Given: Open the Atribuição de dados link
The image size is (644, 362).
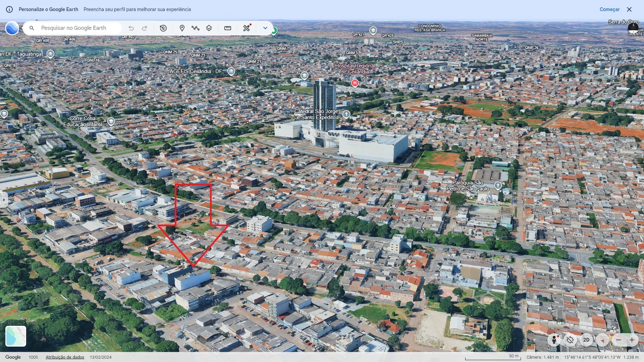Looking at the screenshot, I should (66, 357).
